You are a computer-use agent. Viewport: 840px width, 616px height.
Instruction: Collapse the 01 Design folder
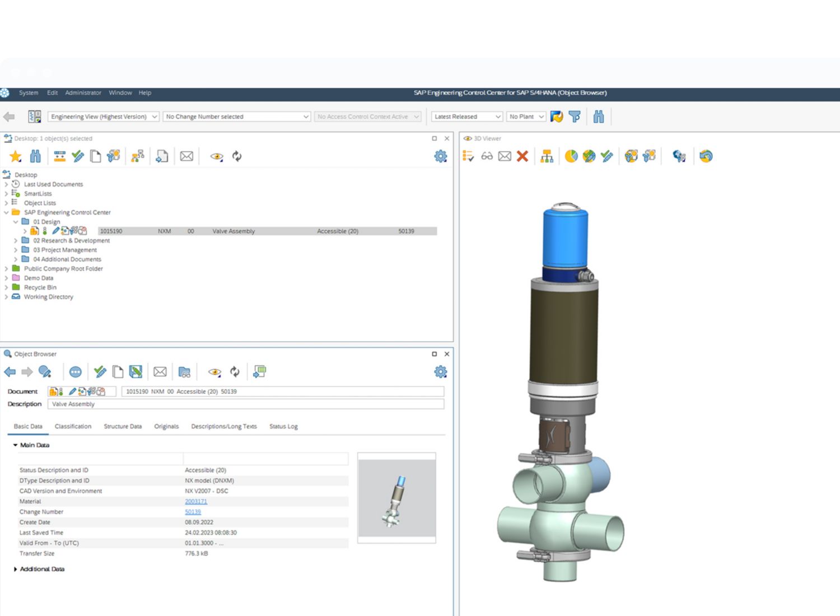[16, 222]
